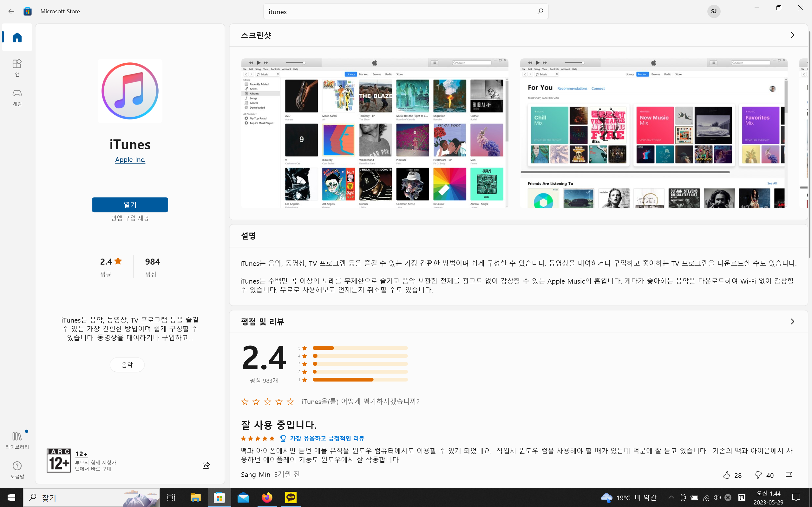812x507 pixels.
Task: Click the 1-star rating bar
Action: pos(360,380)
